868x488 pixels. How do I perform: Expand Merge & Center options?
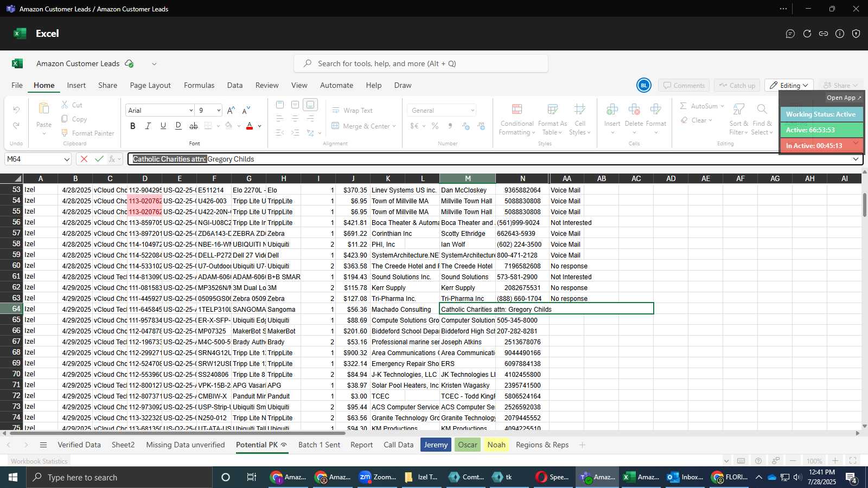coord(394,126)
